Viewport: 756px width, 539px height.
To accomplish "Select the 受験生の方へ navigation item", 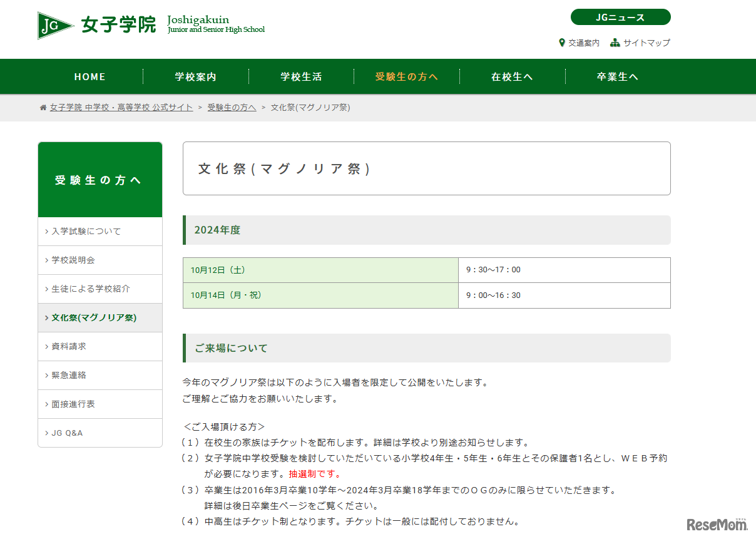I will [407, 77].
